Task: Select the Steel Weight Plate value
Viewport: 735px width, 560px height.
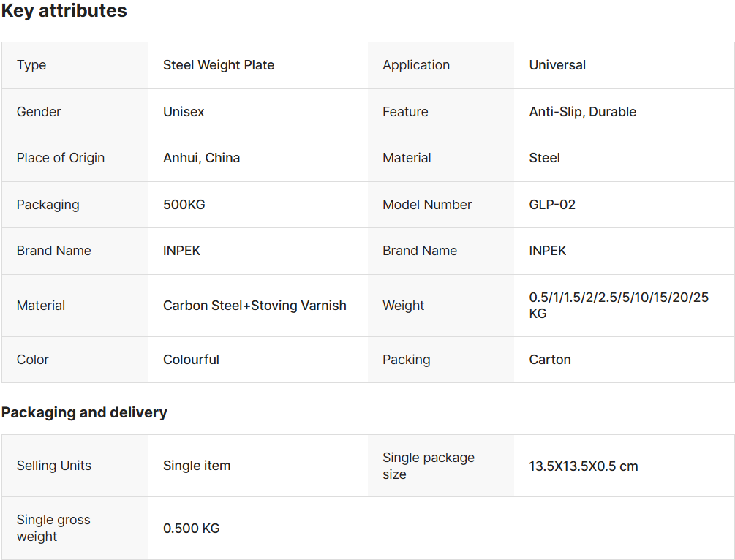Action: point(219,65)
